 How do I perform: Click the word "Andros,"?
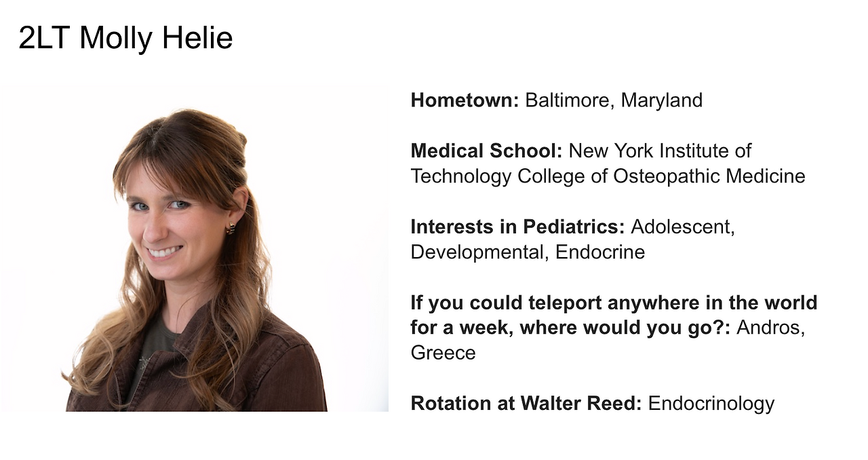[x=771, y=328]
